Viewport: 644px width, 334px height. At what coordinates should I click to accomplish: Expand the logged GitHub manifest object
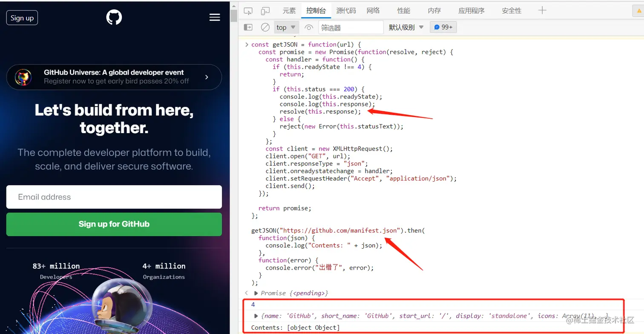click(x=256, y=316)
